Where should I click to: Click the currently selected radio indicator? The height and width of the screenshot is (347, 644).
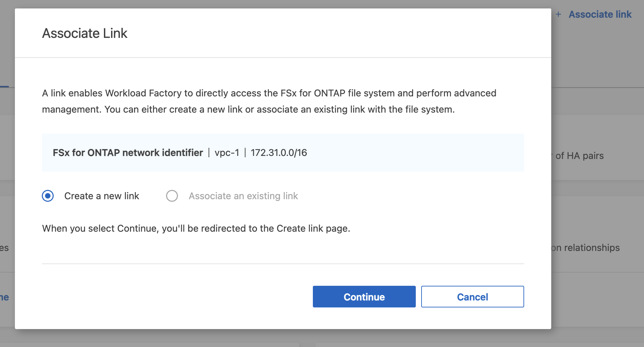point(48,195)
